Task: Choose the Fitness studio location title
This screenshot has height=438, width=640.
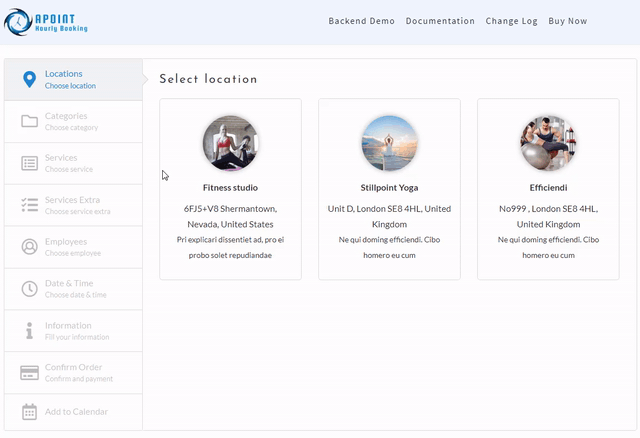Action: tap(230, 187)
